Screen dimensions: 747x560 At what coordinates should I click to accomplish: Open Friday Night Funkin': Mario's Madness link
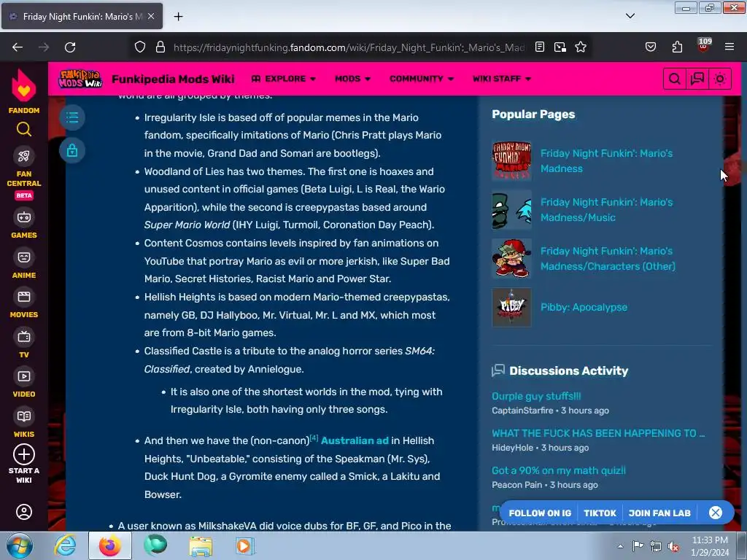[x=606, y=161]
